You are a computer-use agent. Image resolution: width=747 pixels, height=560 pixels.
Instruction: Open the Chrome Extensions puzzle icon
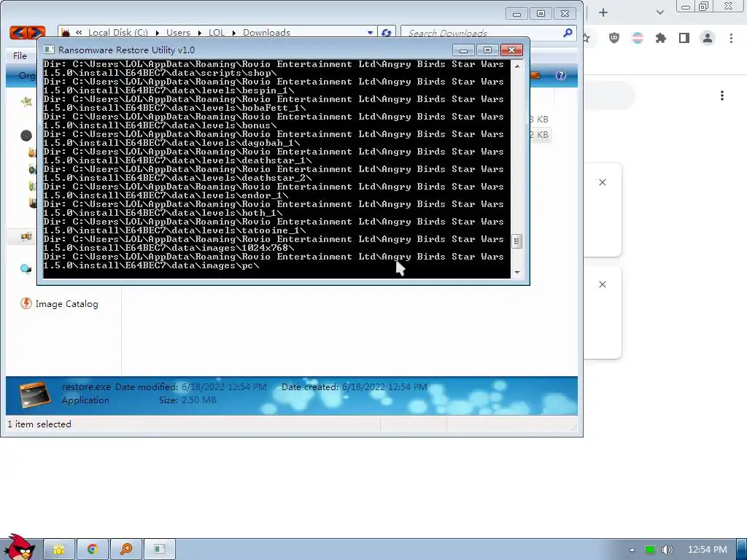(x=661, y=38)
